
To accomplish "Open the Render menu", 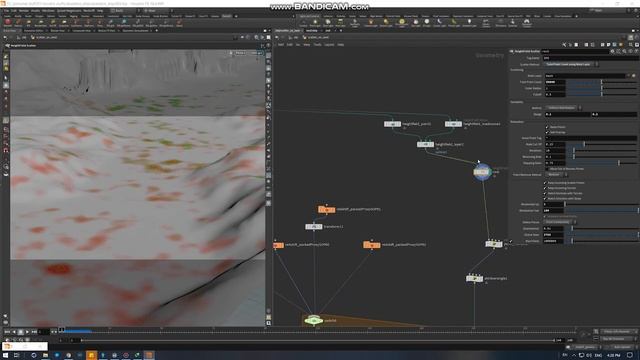I will point(24,10).
